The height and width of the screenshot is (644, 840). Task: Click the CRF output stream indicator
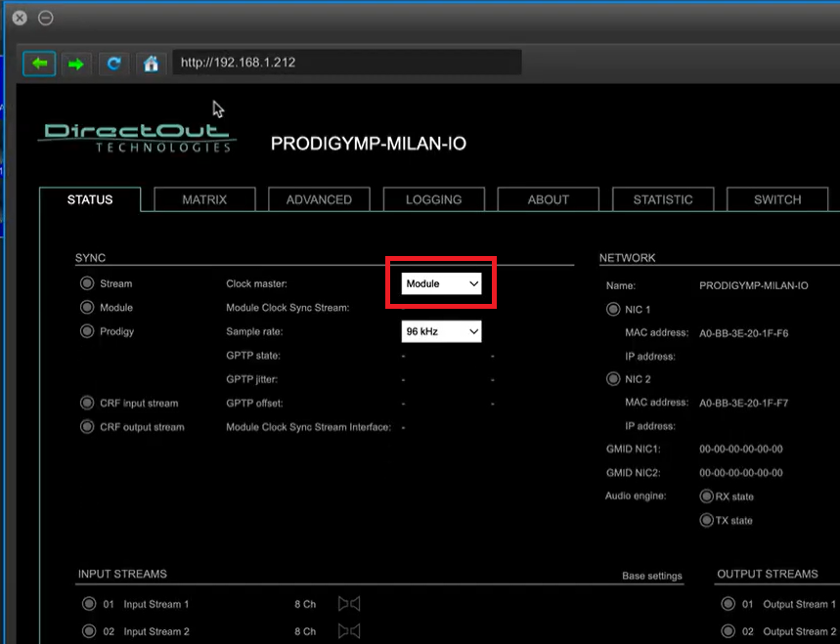pyautogui.click(x=87, y=427)
